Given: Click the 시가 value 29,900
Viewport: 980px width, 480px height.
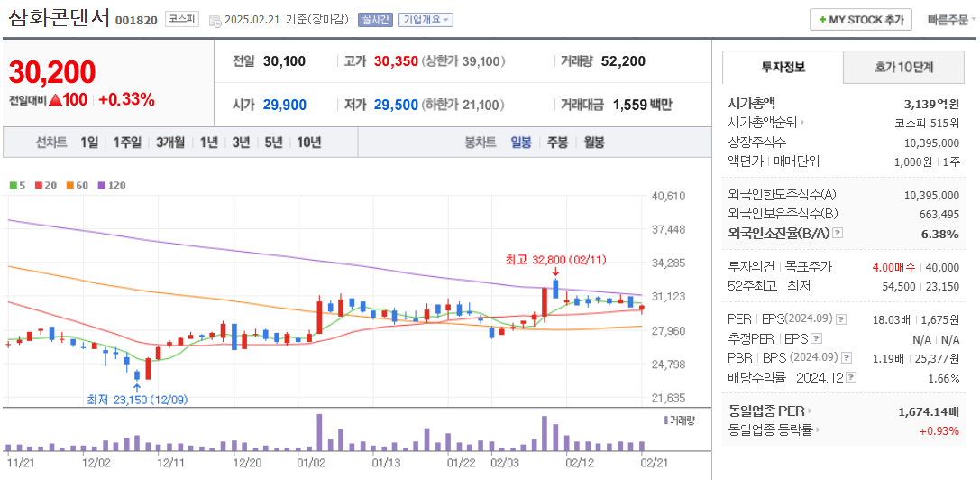Looking at the screenshot, I should point(284,105).
